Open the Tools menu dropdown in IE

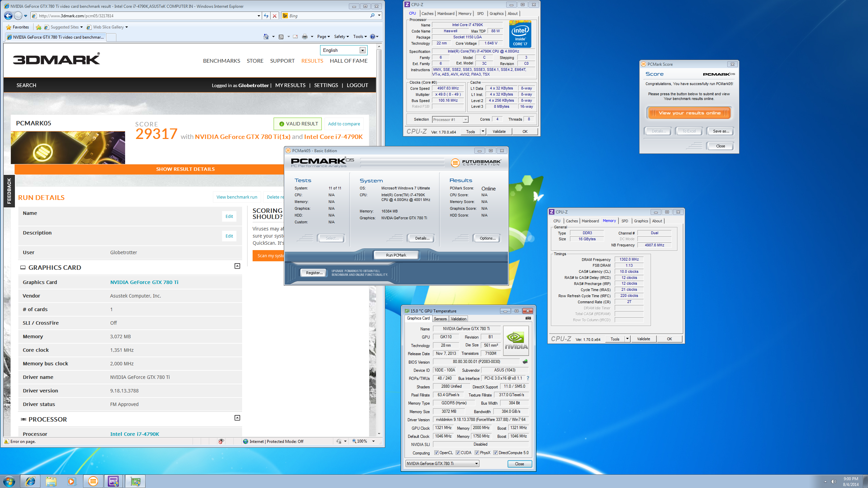click(360, 37)
